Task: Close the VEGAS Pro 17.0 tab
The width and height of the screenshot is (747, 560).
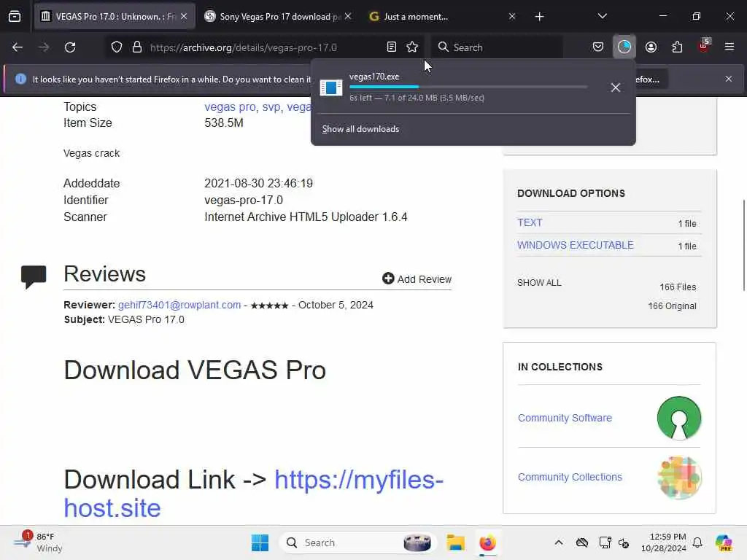Action: click(x=184, y=17)
